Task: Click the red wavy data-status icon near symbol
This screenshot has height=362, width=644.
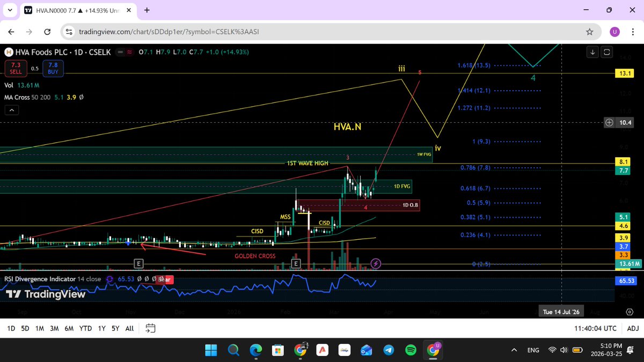Action: [x=130, y=52]
